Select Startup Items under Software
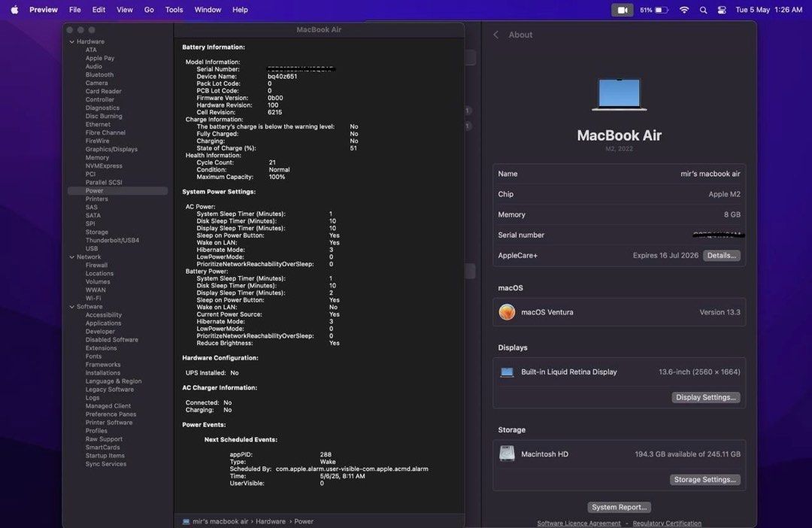This screenshot has height=528, width=812. click(x=105, y=456)
